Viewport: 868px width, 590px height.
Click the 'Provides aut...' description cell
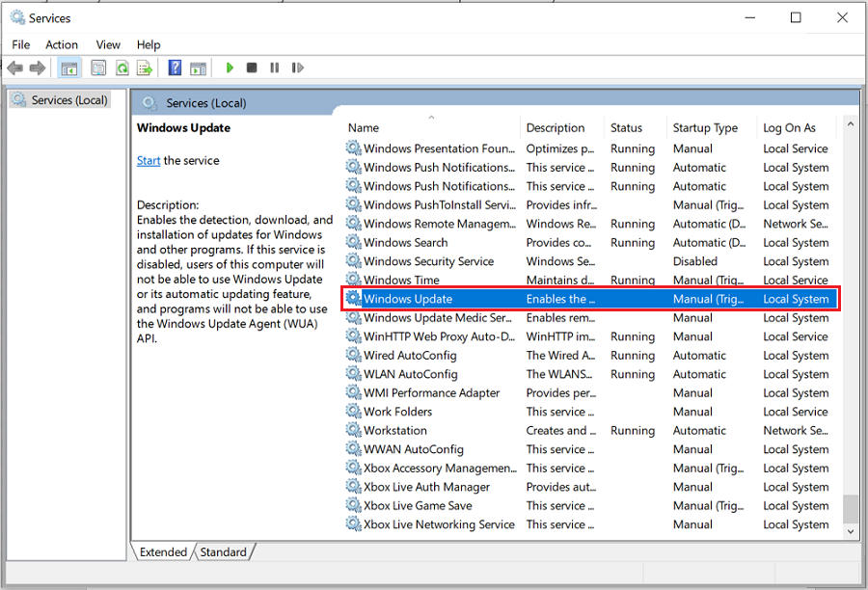[x=560, y=487]
